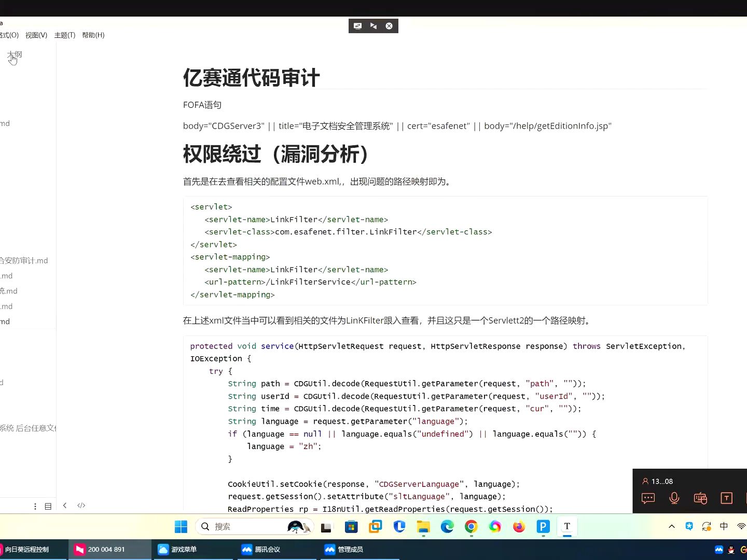Screen dimensions: 747x560
Task: Open the black notebook app on taskbar
Action: [326, 527]
